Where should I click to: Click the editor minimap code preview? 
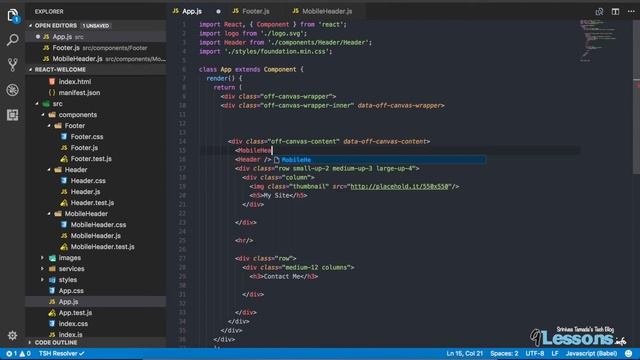pyautogui.click(x=598, y=40)
